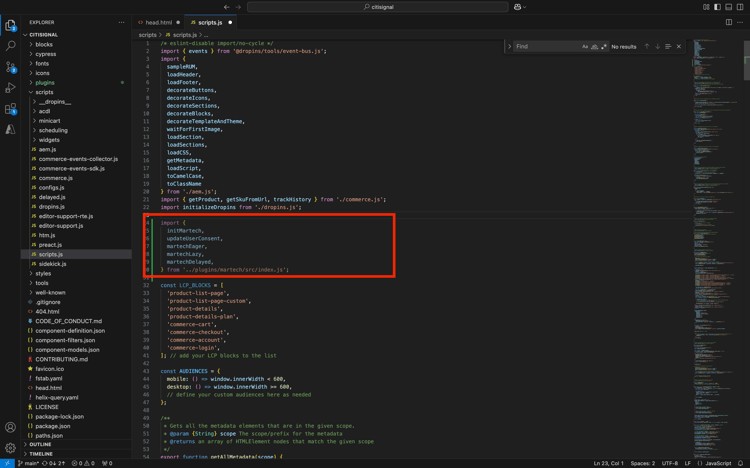
Task: Open the Accounts menu icon
Action: click(10, 427)
